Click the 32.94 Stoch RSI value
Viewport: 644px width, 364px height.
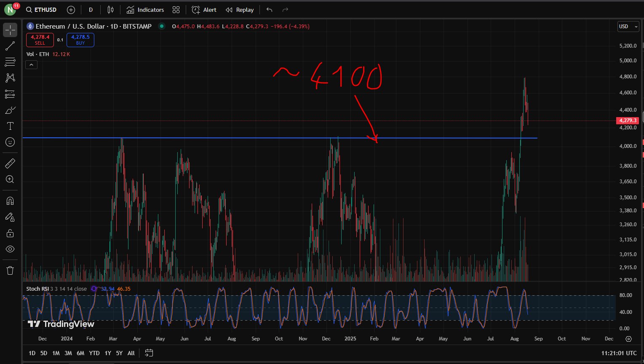108,289
